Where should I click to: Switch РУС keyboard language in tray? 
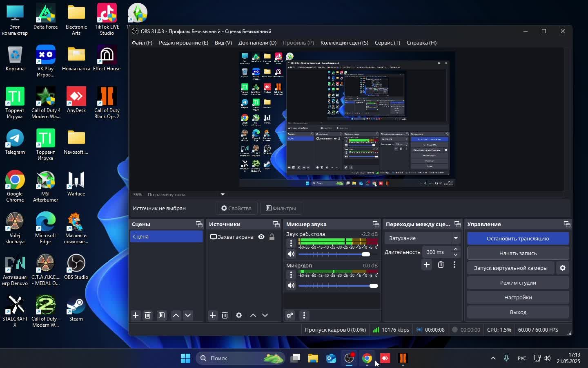coord(522,359)
